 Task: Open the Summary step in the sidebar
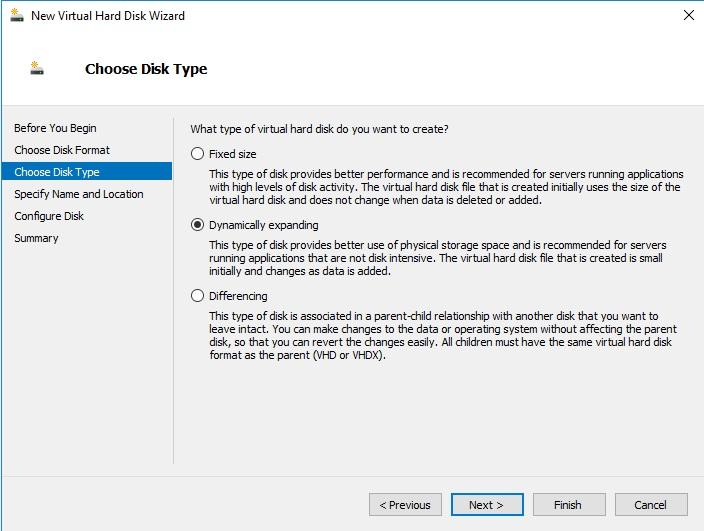[36, 238]
